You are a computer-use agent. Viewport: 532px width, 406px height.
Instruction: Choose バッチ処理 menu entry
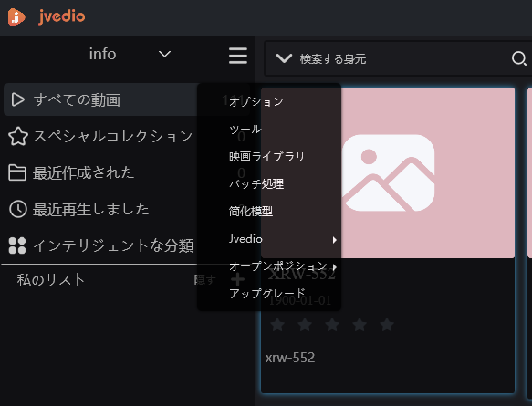(269, 184)
